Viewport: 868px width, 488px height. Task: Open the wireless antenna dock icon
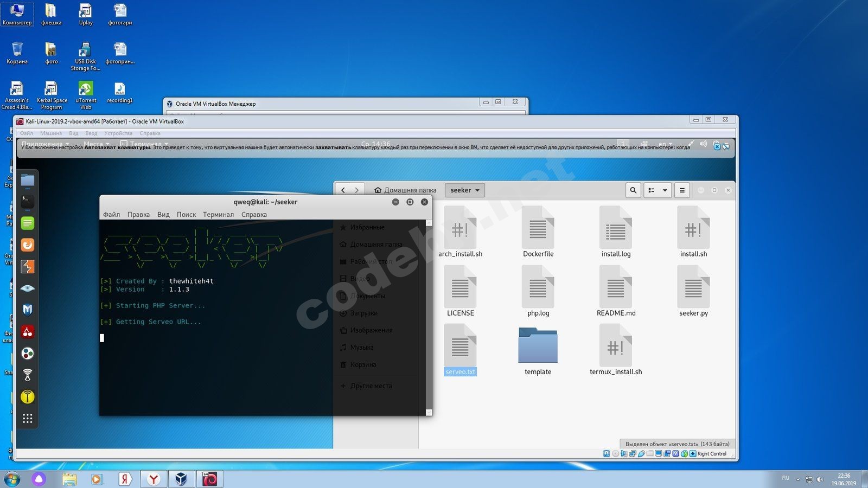click(28, 375)
